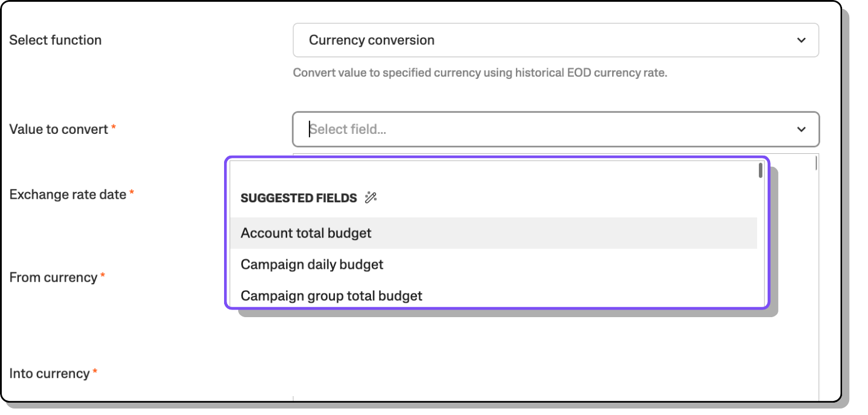
Task: Click the Into currency label
Action: [50, 373]
